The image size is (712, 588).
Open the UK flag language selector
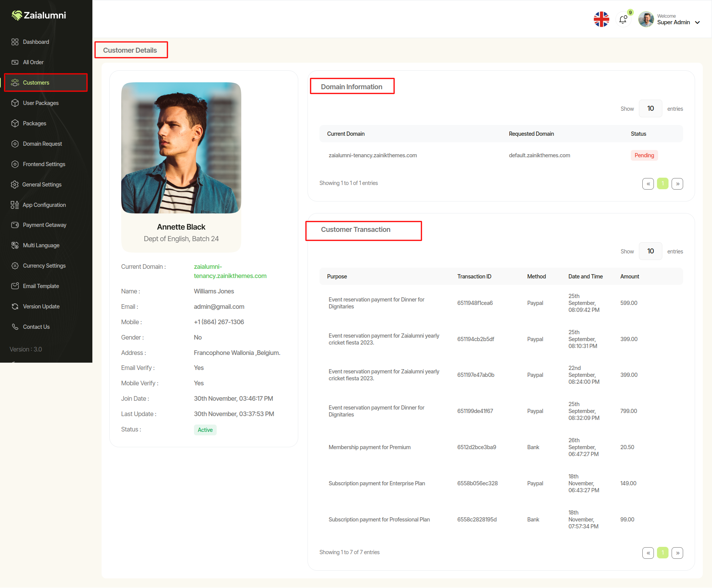[x=602, y=19]
